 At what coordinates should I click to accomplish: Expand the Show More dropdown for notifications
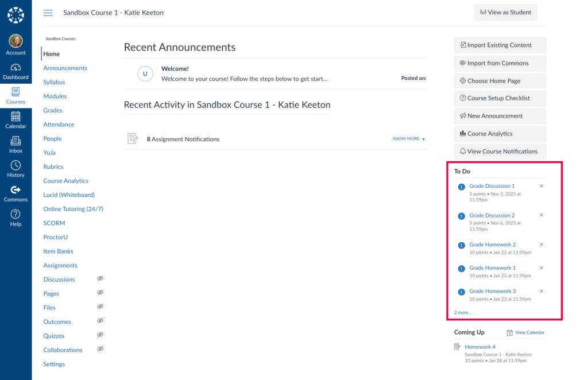[x=408, y=139]
